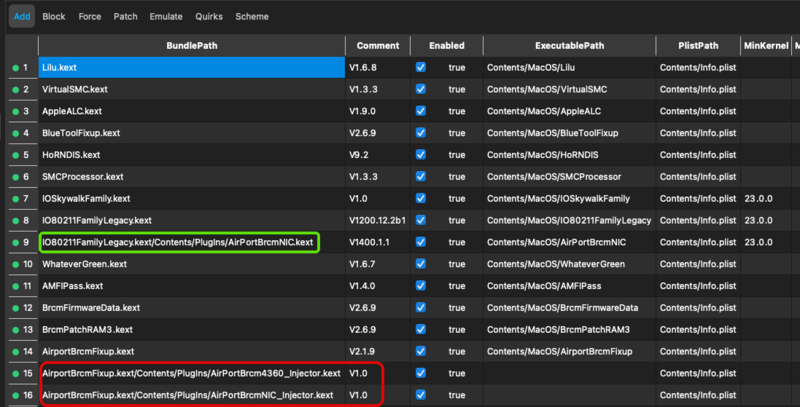Uncheck Enabled for Lilu.kext
Image resolution: width=800 pixels, height=407 pixels.
click(x=420, y=67)
